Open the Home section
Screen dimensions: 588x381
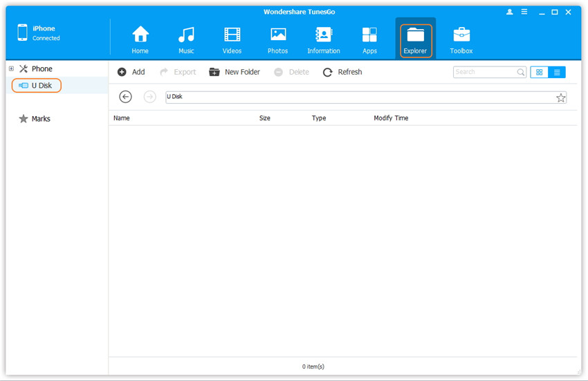pyautogui.click(x=140, y=40)
